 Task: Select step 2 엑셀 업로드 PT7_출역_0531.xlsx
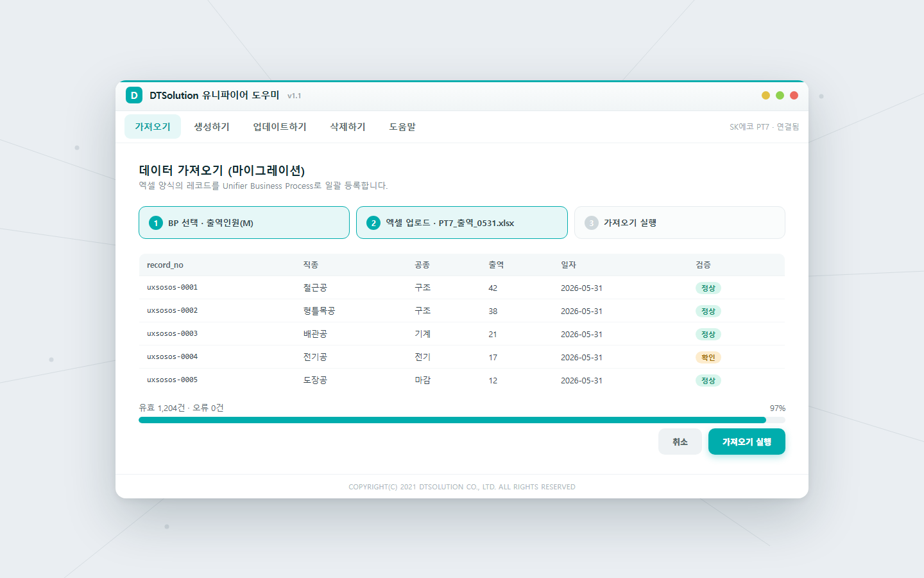pyautogui.click(x=462, y=223)
